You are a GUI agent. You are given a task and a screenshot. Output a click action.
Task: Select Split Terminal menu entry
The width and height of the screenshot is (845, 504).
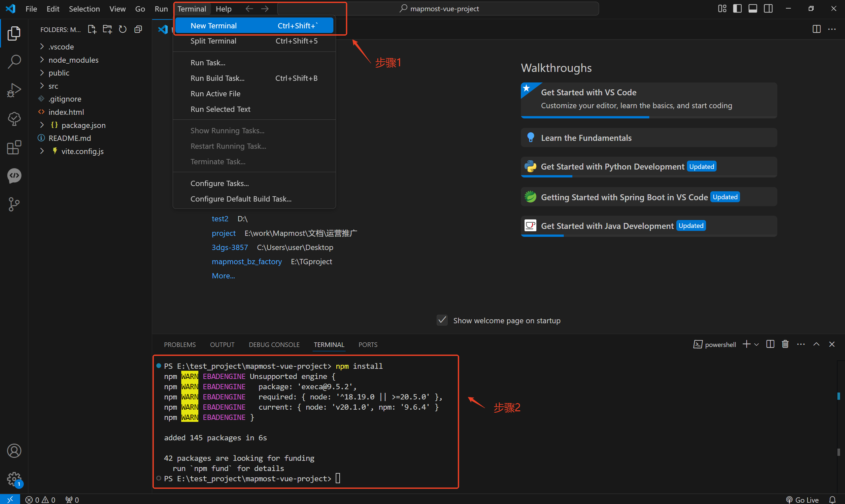pos(254,41)
